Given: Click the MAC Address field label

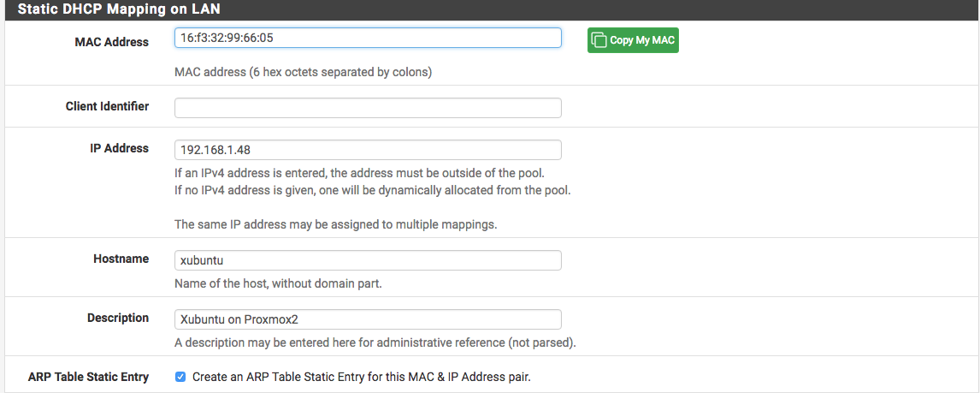Looking at the screenshot, I should 111,42.
